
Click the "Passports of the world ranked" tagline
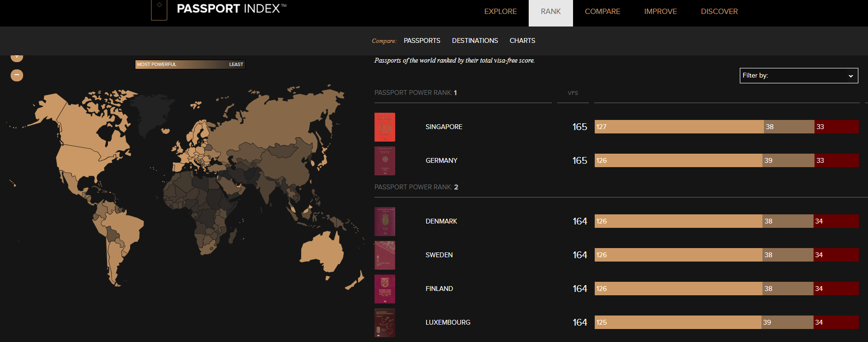coord(454,61)
